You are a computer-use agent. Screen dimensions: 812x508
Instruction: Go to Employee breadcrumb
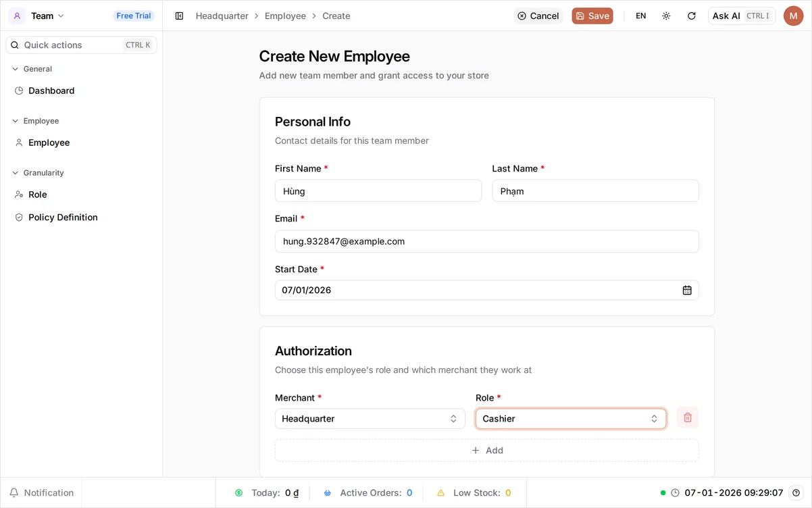(x=285, y=16)
